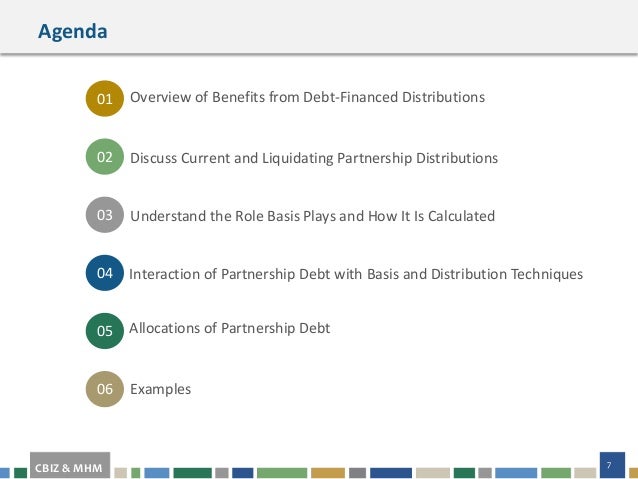638x479 pixels.
Task: Click the dark blue 04 circle badge
Action: click(x=105, y=273)
